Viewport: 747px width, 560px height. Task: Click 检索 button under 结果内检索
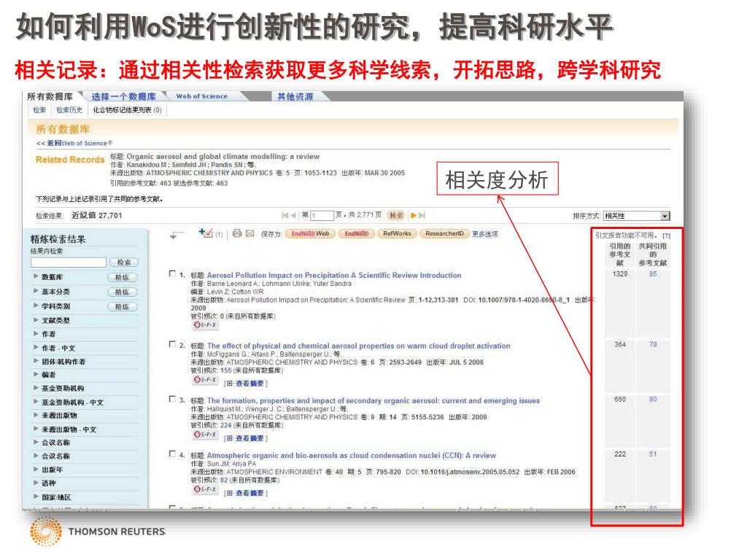pos(124,262)
